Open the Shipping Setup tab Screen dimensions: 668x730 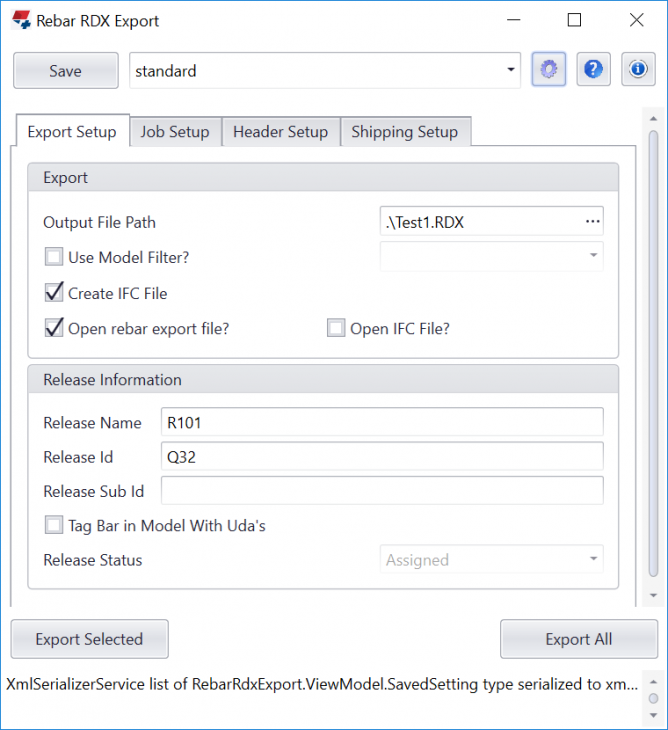coord(404,132)
